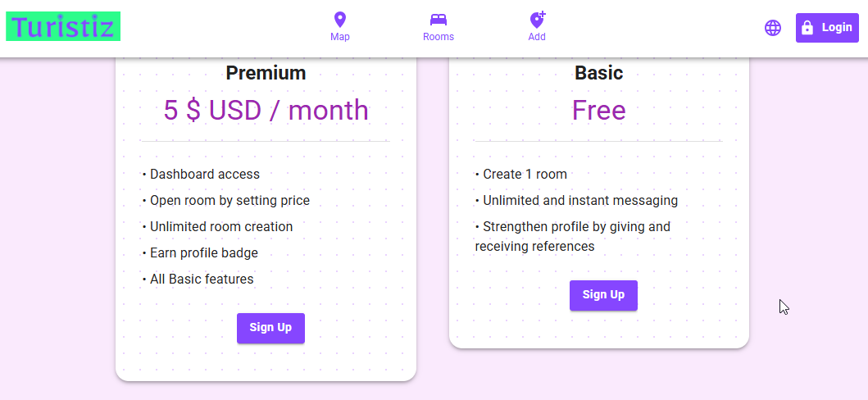Switch to the Rooms label

tap(439, 37)
